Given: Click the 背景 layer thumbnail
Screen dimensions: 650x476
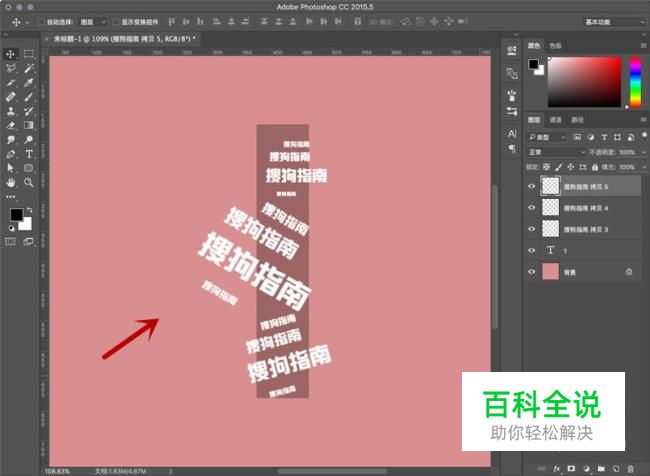Looking at the screenshot, I should click(x=551, y=272).
